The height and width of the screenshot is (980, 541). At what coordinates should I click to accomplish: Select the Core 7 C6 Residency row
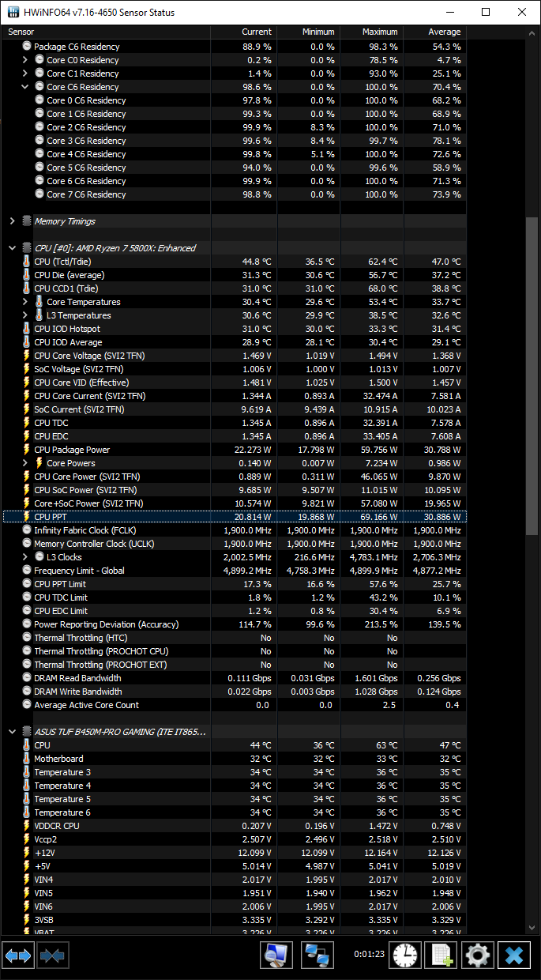coord(235,194)
